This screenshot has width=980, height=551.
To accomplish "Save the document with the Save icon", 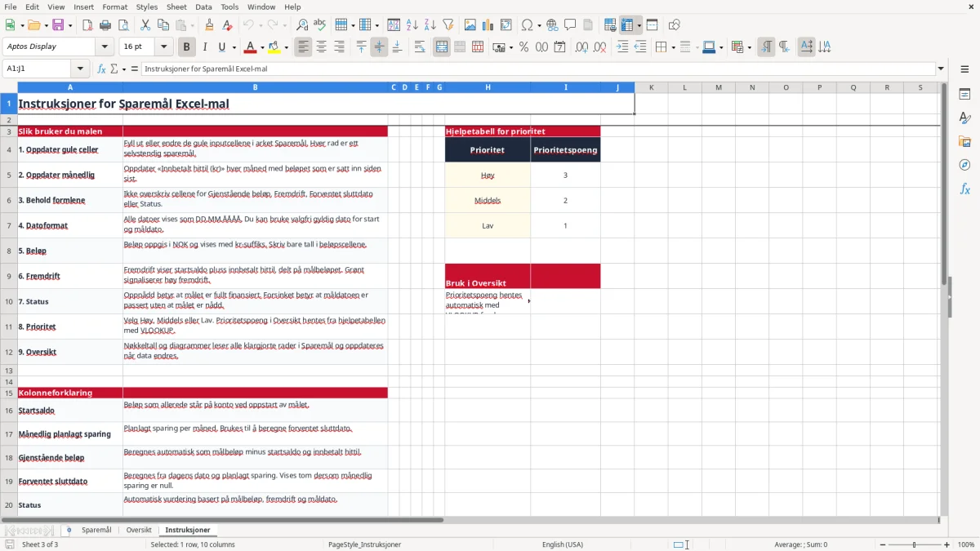I will (58, 25).
